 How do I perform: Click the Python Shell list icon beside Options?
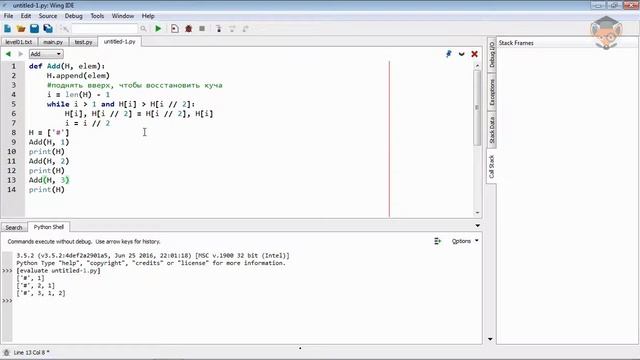438,241
